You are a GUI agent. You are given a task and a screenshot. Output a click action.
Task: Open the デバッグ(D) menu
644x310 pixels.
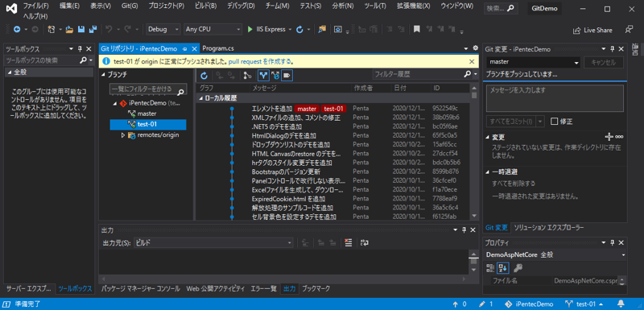241,6
